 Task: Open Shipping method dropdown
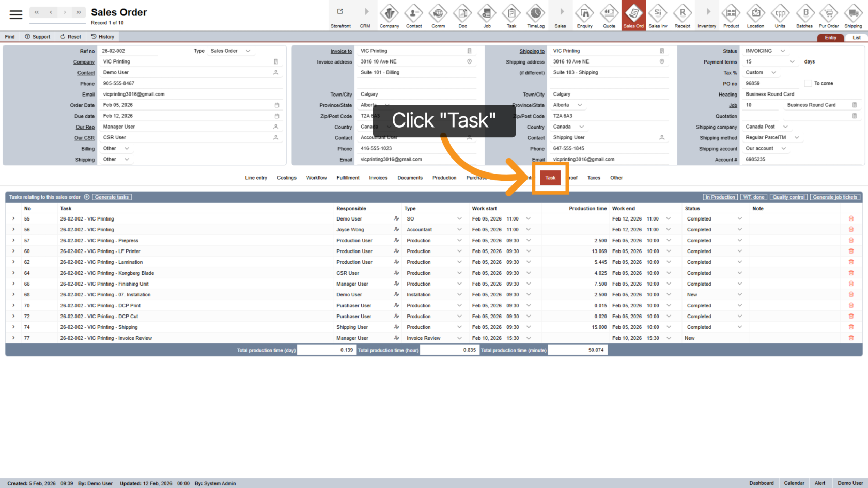796,138
